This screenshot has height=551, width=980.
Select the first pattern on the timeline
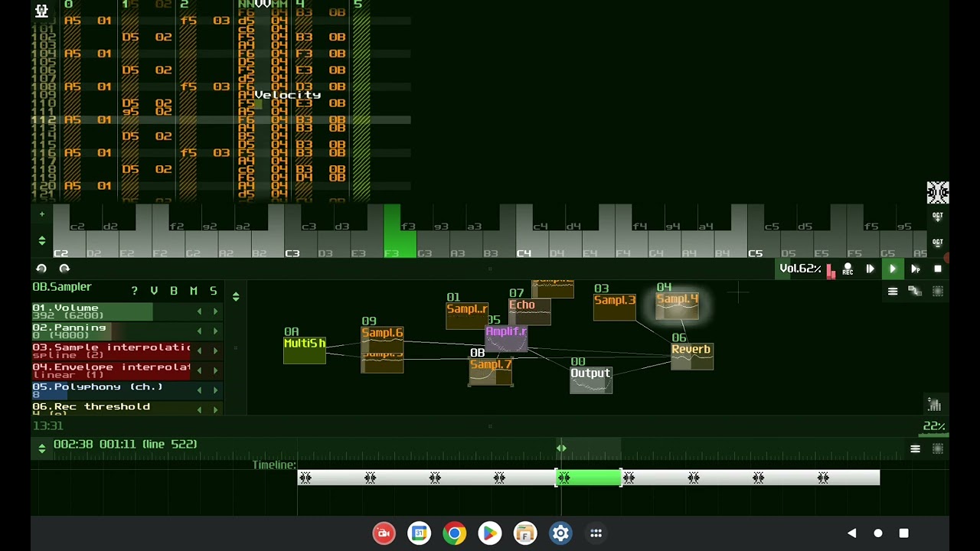pos(329,478)
